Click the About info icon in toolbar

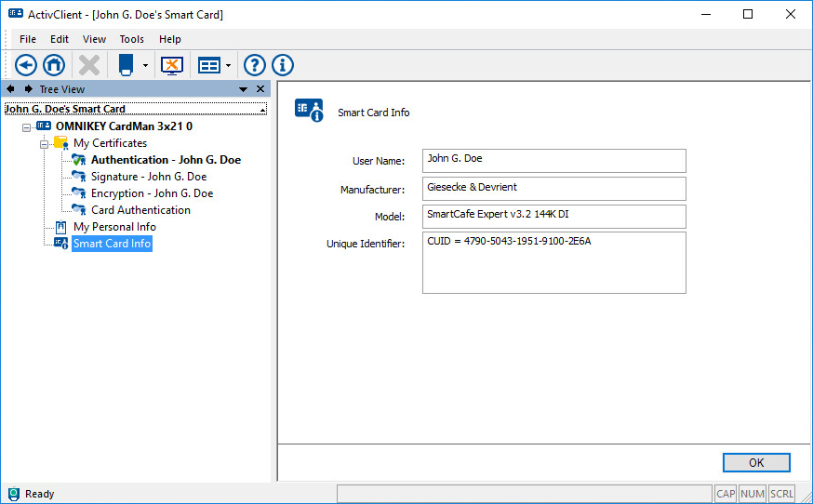click(283, 65)
